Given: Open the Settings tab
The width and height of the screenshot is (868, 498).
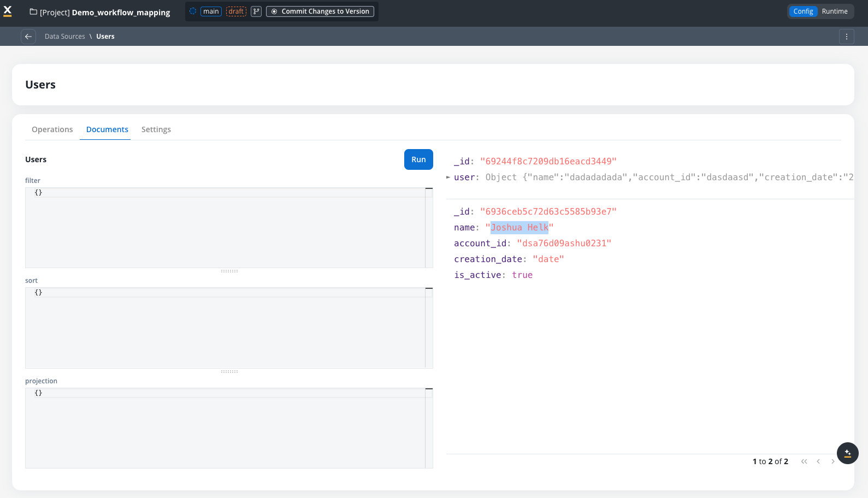Looking at the screenshot, I should tap(156, 129).
